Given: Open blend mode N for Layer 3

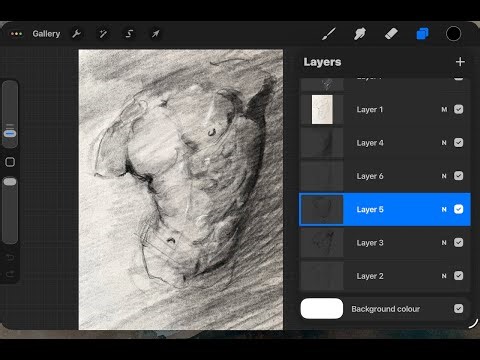Looking at the screenshot, I should [444, 243].
